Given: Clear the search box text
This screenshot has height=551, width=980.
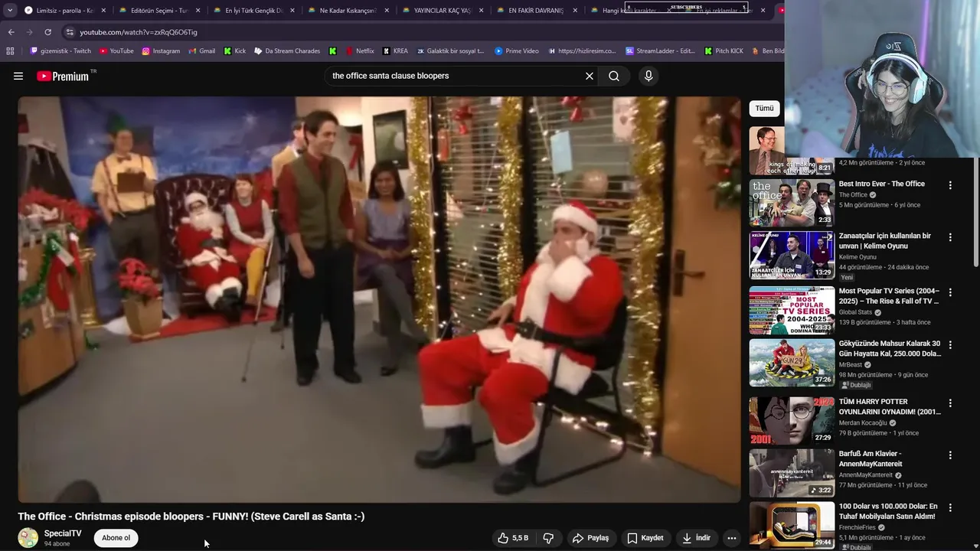Looking at the screenshot, I should click(590, 76).
